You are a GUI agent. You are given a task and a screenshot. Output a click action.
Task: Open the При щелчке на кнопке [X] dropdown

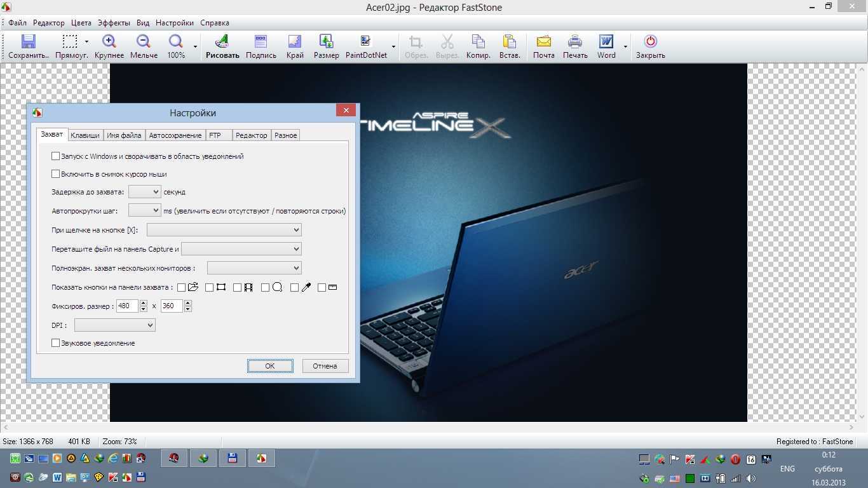pyautogui.click(x=224, y=229)
